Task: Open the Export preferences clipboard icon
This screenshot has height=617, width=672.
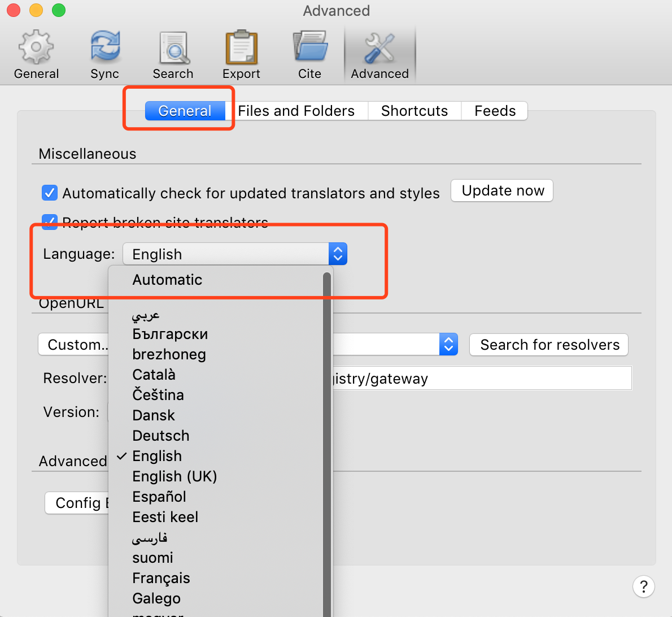Action: 241,47
